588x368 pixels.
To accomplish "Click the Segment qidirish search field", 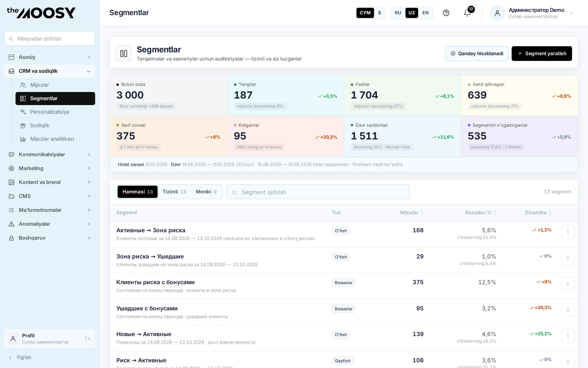I will tap(318, 192).
